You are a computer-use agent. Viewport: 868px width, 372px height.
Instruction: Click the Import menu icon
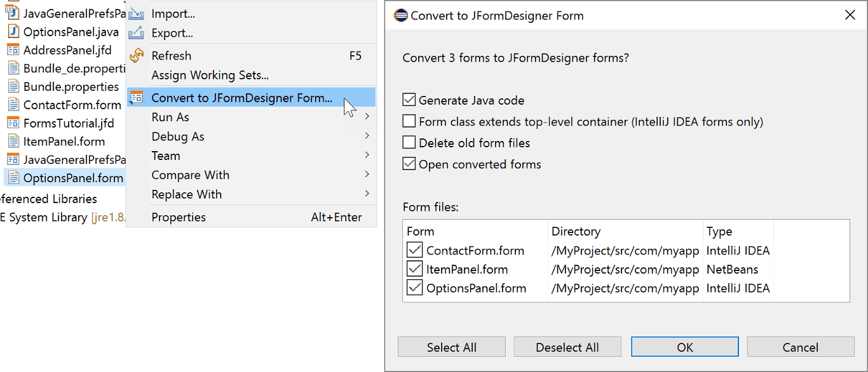click(x=137, y=14)
